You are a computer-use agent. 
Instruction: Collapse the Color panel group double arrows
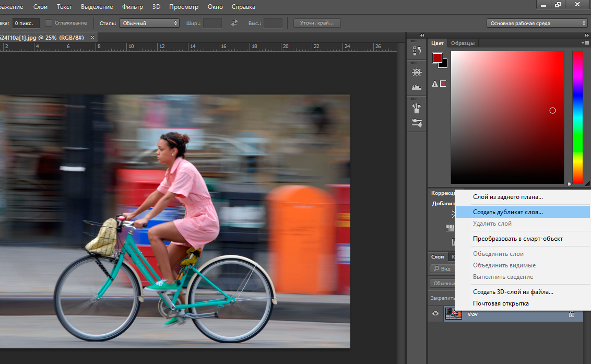click(x=586, y=35)
